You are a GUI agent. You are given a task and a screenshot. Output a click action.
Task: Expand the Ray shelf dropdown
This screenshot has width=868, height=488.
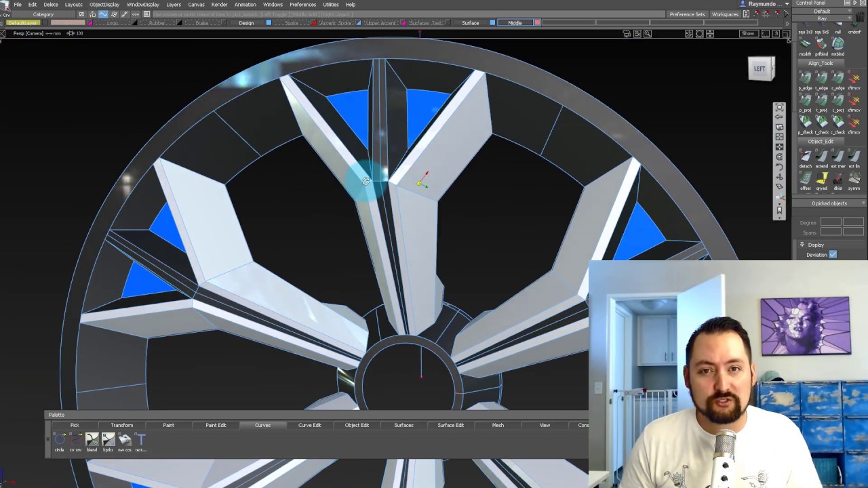(x=822, y=19)
